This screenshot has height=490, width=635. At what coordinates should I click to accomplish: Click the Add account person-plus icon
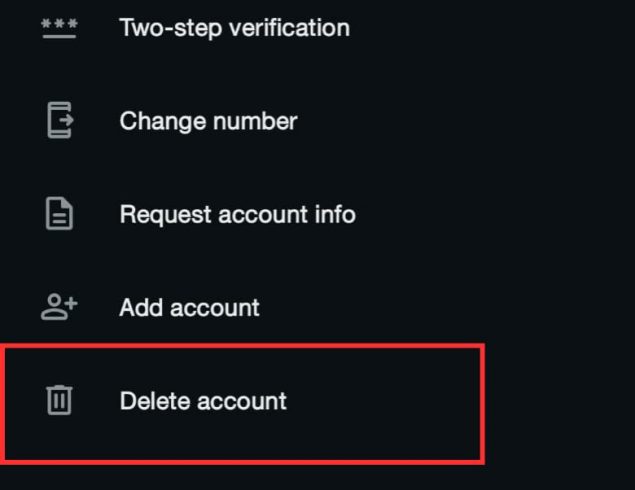pyautogui.click(x=59, y=307)
